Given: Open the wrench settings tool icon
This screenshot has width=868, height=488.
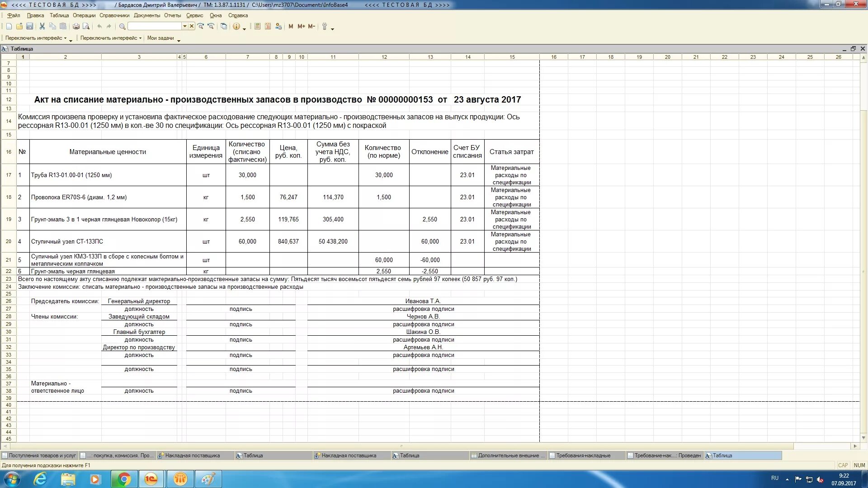Looking at the screenshot, I should (325, 27).
